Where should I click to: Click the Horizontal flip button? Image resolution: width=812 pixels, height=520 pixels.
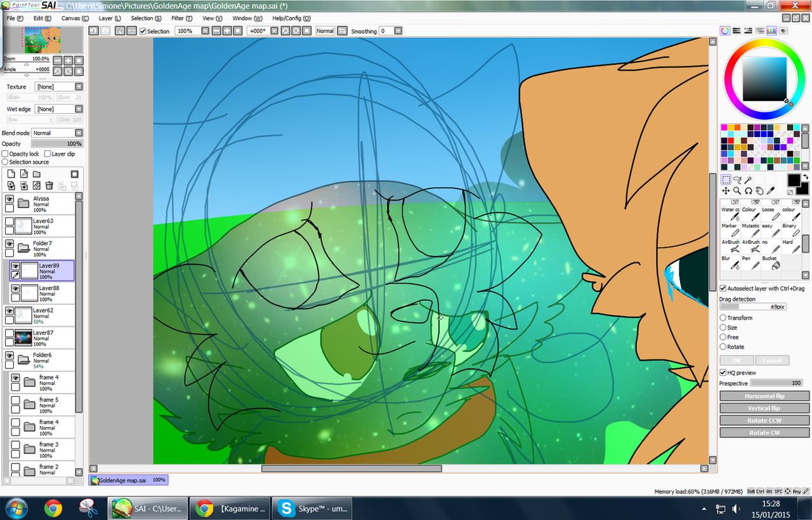coord(764,396)
